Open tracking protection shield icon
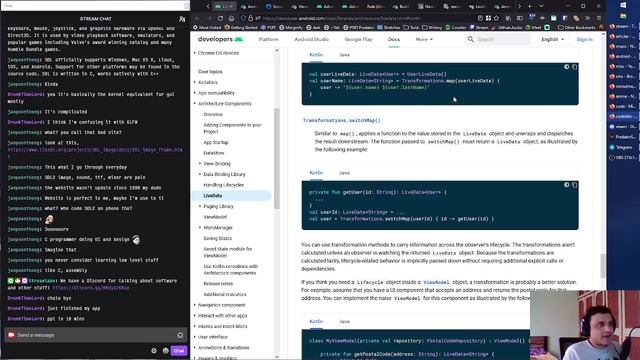 tap(243, 18)
